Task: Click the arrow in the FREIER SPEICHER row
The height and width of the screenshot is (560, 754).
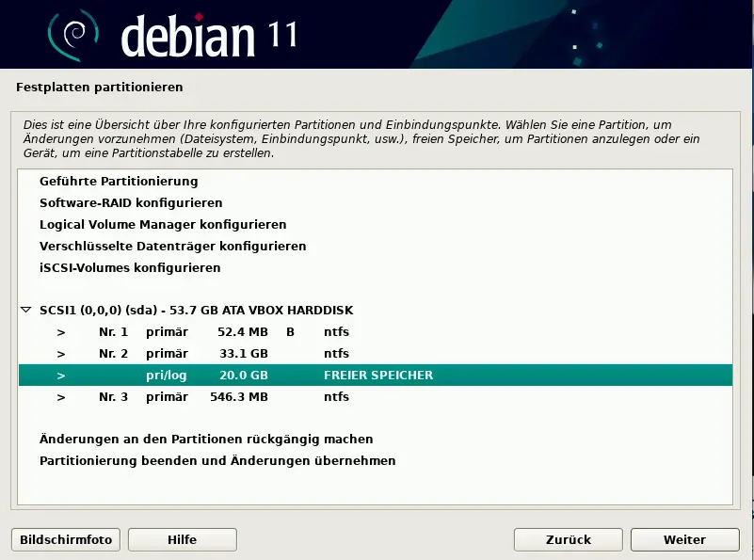Action: tap(61, 376)
